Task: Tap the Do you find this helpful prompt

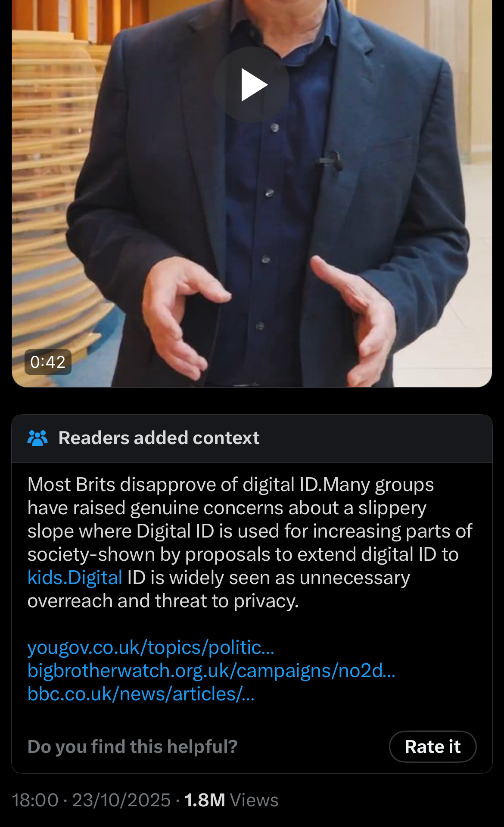Action: coord(133,746)
